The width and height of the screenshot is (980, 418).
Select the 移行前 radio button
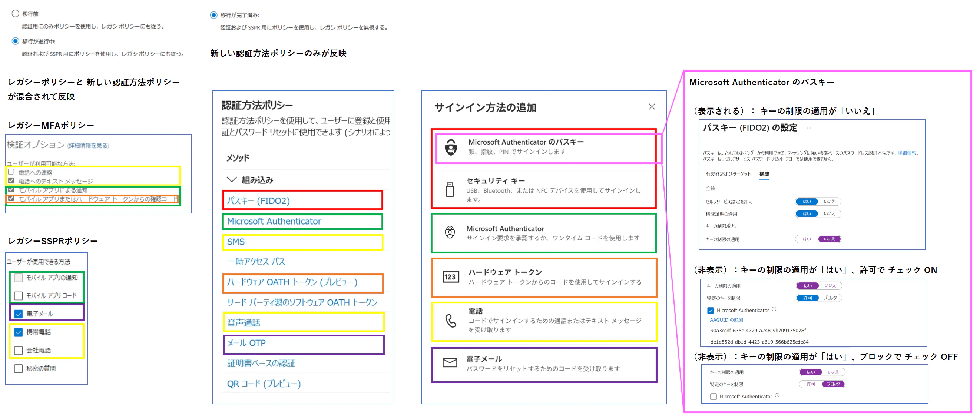[15, 14]
